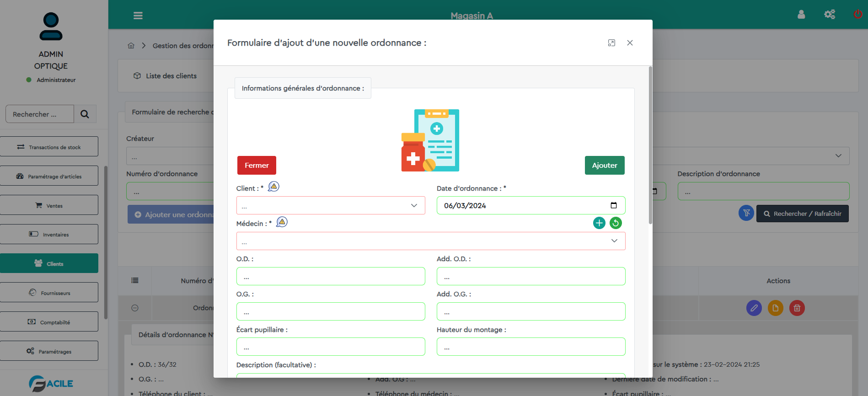The width and height of the screenshot is (868, 396).
Task: Click the warning icon next to Client label
Action: 273,187
